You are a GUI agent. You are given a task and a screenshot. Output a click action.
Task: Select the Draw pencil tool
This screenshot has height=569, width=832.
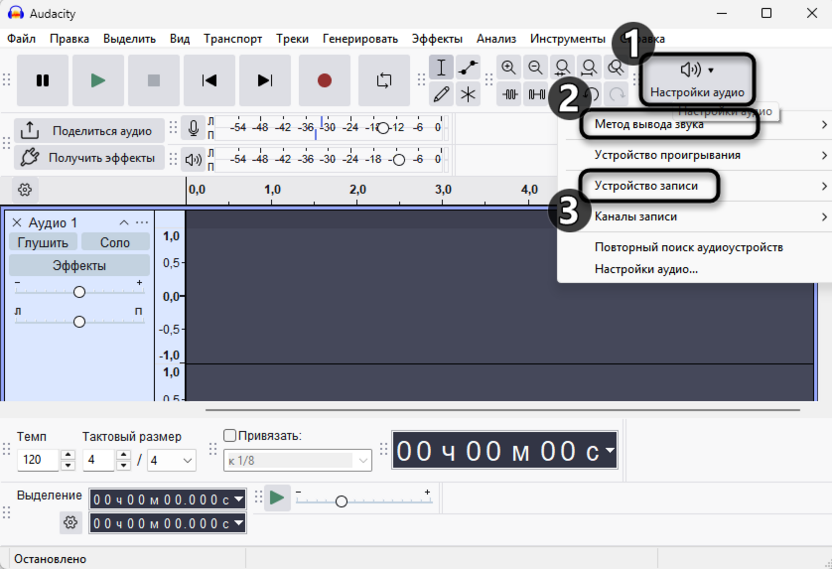(x=441, y=94)
